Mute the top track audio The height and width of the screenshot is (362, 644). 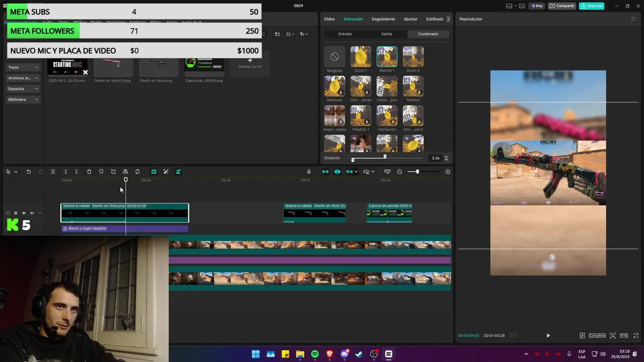32,213
